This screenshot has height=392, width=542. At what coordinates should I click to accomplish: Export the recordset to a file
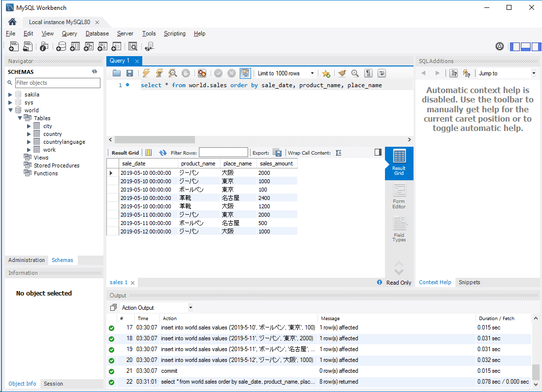pos(277,153)
